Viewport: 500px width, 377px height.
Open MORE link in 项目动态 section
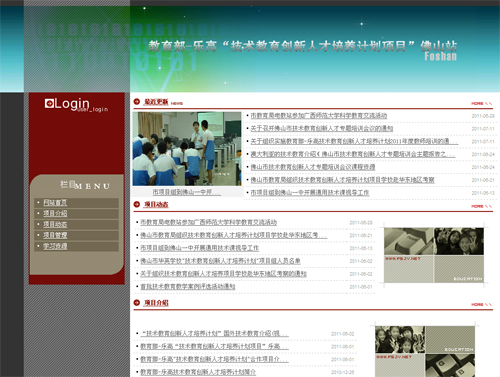click(481, 206)
